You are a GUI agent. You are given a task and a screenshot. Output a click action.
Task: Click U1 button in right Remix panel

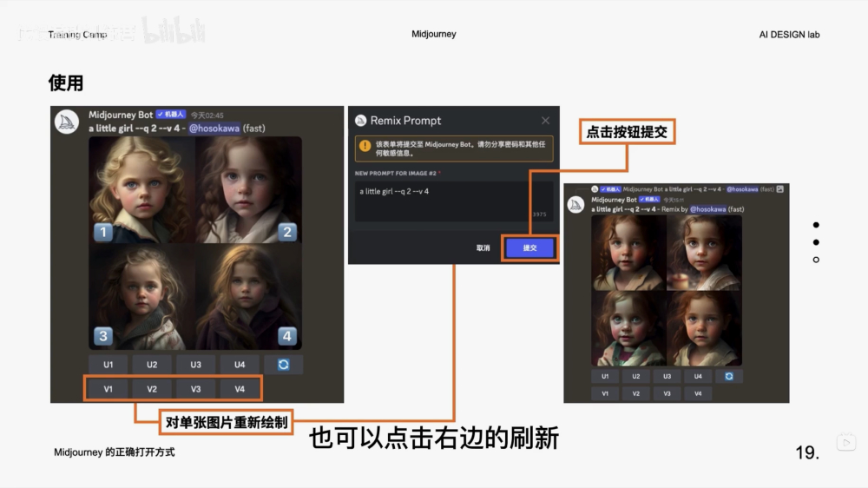pos(605,376)
